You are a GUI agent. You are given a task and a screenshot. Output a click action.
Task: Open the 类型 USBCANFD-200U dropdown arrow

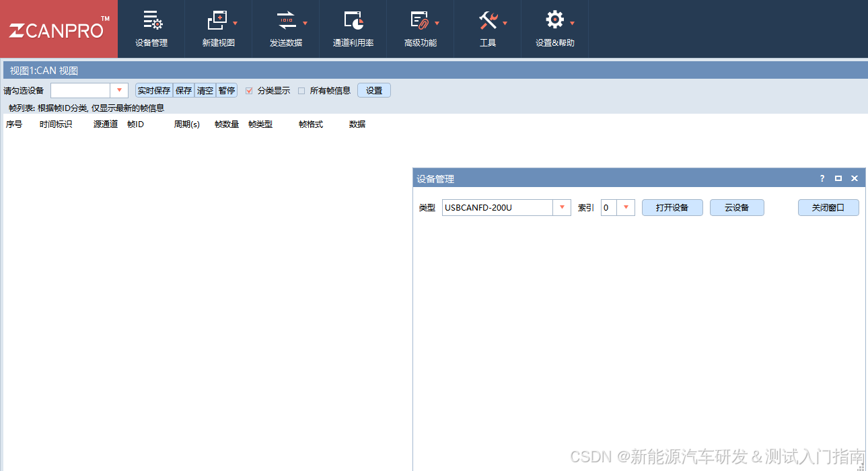click(x=562, y=207)
